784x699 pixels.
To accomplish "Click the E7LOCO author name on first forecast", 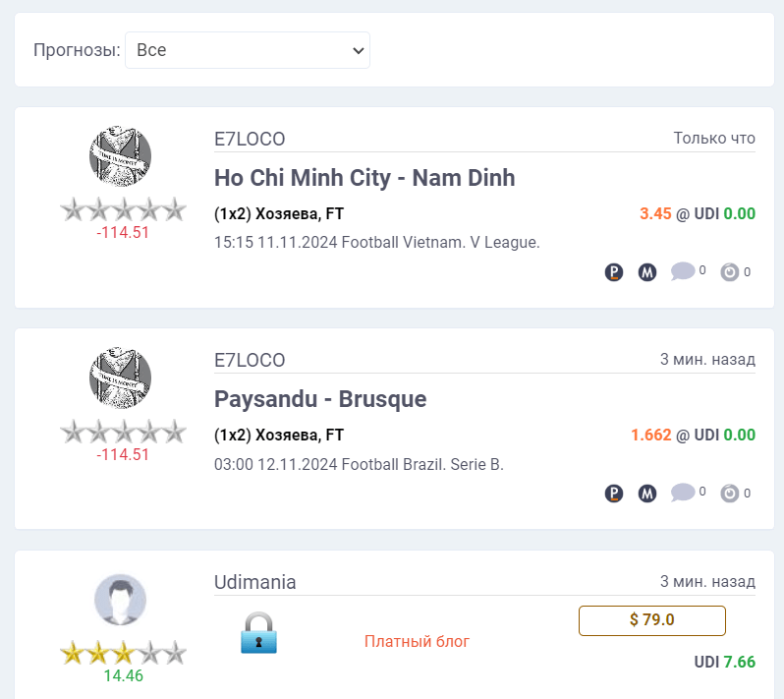I will 250,139.
